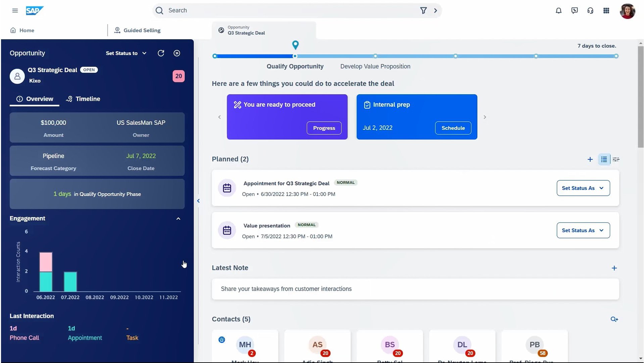
Task: Switch planned activities to timeline view
Action: click(x=616, y=160)
